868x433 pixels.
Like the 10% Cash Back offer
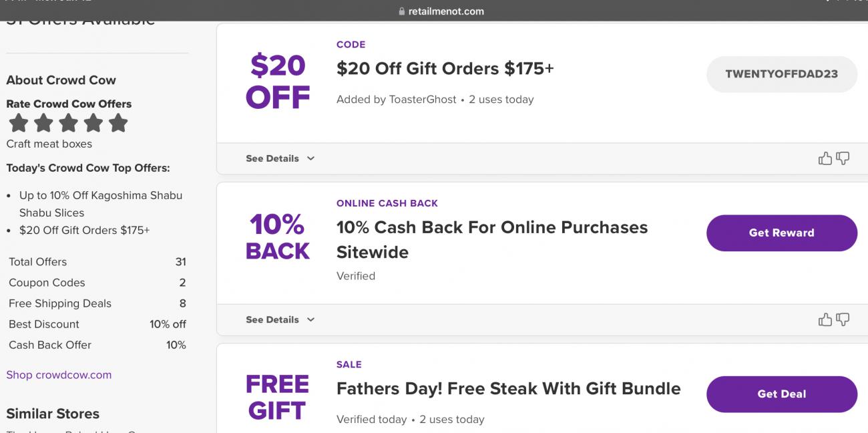click(825, 319)
